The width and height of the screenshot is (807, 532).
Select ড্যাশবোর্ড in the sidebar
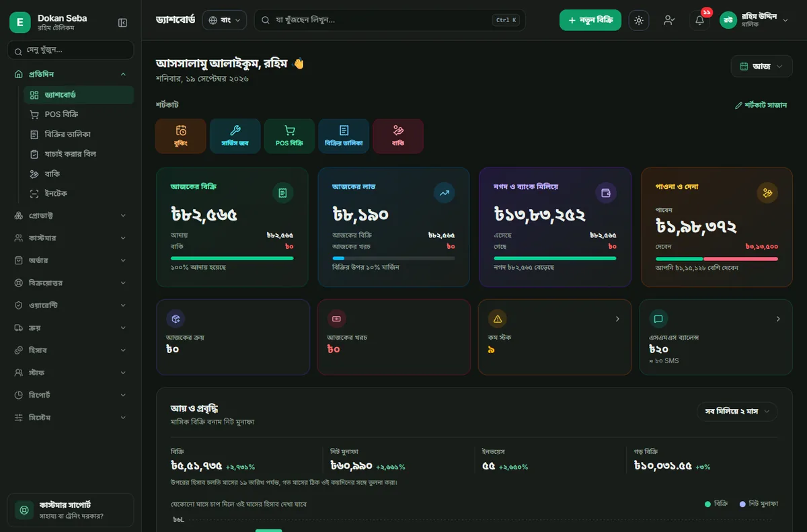(x=79, y=95)
